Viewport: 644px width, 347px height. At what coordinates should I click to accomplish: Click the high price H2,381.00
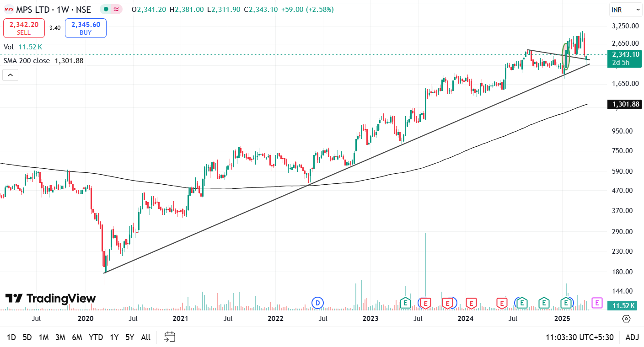point(187,10)
